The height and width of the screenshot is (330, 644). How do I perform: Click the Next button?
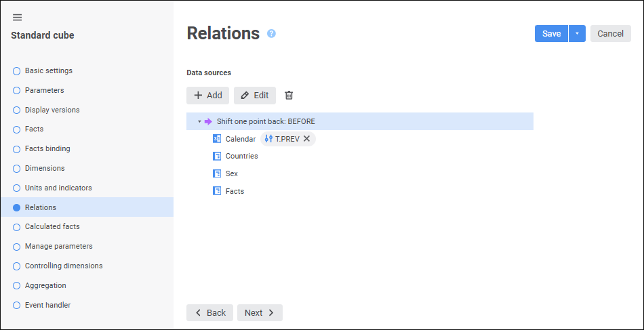(x=260, y=312)
